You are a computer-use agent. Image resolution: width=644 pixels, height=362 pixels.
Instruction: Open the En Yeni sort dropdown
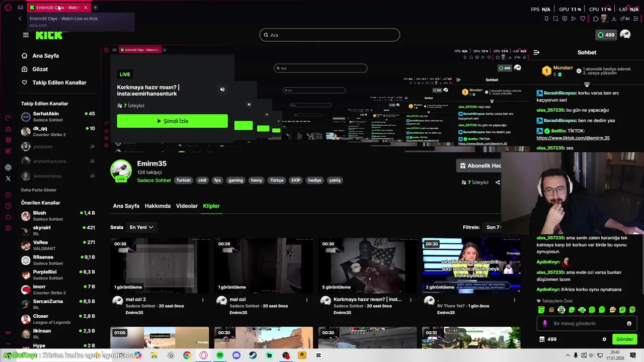141,227
